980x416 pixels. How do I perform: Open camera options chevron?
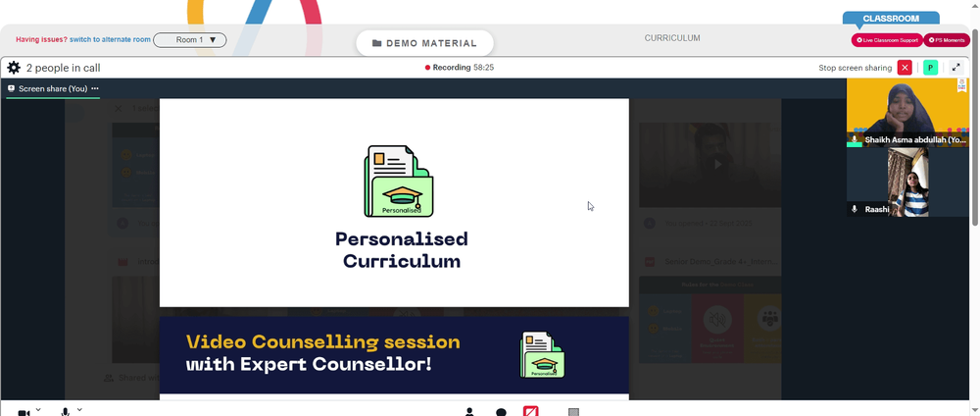point(38,410)
